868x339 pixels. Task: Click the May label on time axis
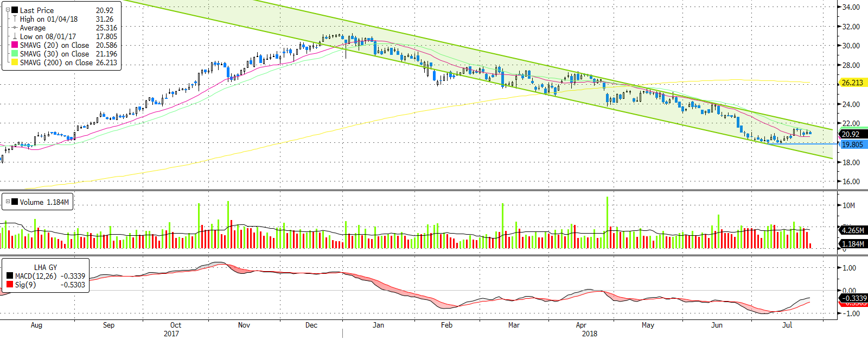pyautogui.click(x=648, y=325)
